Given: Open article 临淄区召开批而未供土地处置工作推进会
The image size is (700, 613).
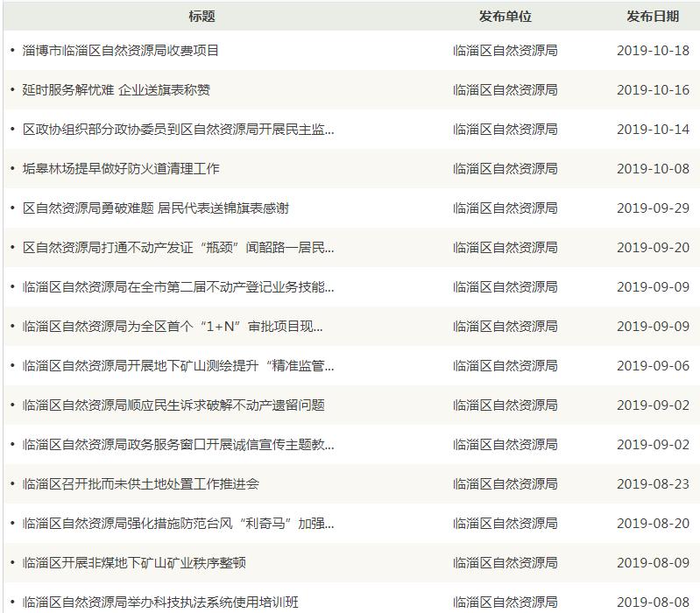Looking at the screenshot, I should [x=141, y=483].
